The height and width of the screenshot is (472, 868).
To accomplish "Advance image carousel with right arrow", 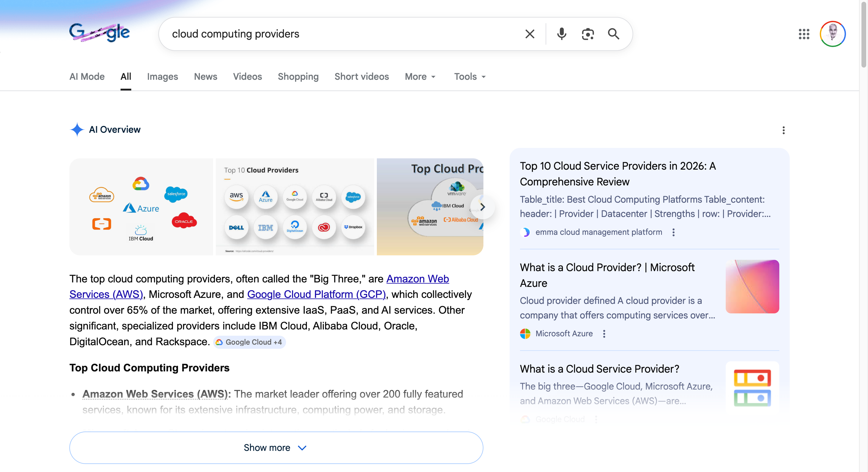I will click(x=483, y=207).
